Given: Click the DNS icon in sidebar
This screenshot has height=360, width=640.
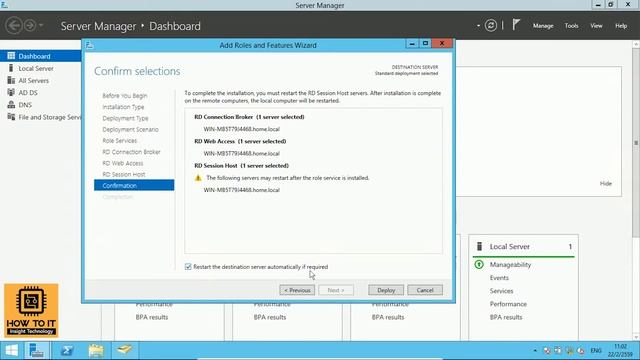Looking at the screenshot, I should (11, 104).
